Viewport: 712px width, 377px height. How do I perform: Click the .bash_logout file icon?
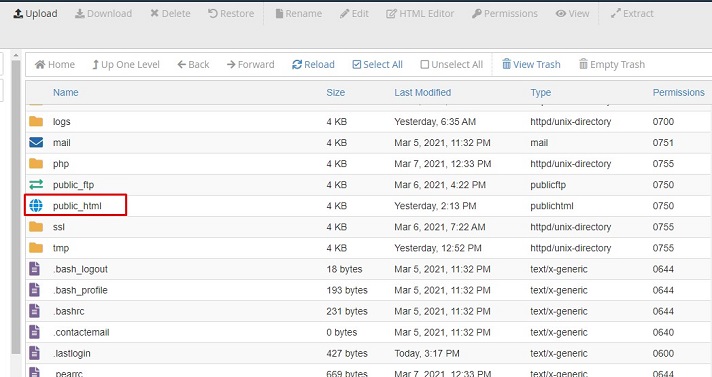tap(35, 269)
